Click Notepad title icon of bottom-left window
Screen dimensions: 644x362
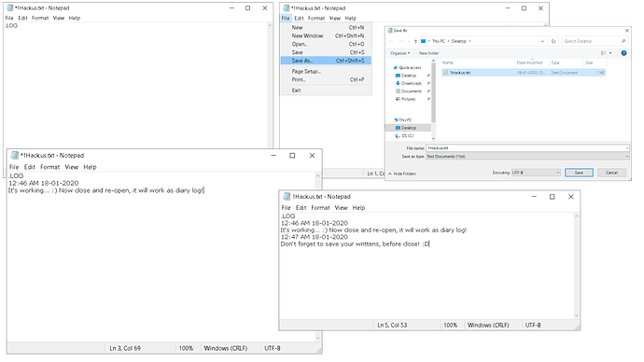15,155
